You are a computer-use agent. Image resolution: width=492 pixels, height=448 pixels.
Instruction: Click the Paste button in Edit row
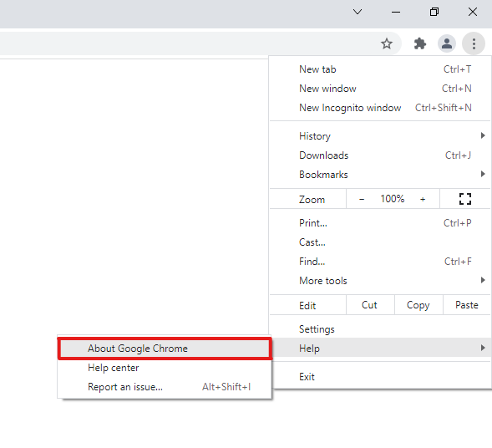coord(467,305)
